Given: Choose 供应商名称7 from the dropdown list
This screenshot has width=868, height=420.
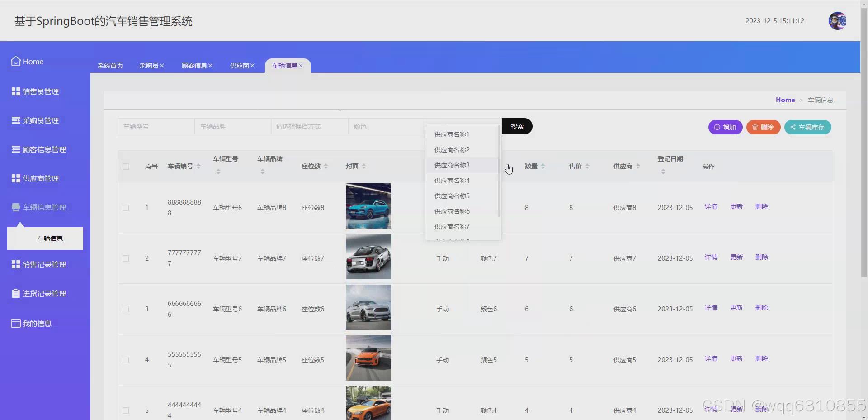Looking at the screenshot, I should point(462,227).
